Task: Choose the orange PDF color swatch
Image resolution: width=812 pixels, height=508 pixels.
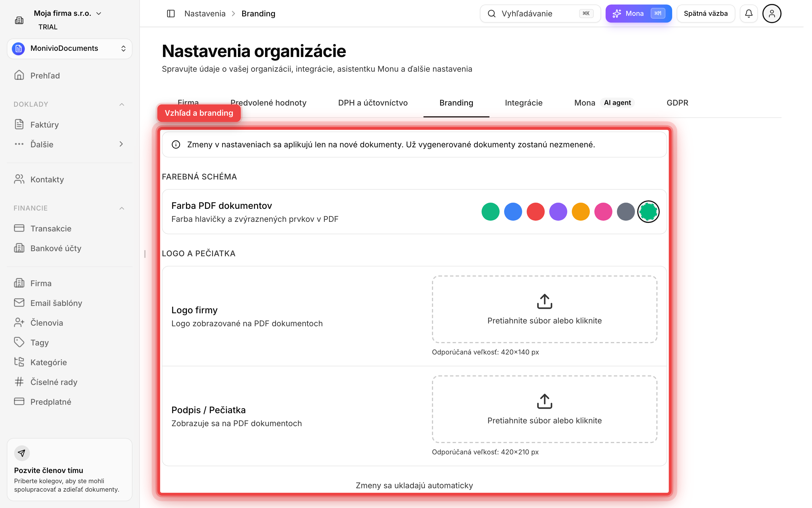Action: (581, 212)
